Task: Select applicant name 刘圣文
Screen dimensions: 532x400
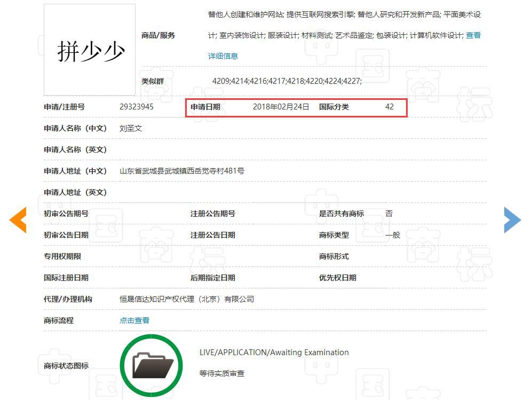Action: [131, 128]
